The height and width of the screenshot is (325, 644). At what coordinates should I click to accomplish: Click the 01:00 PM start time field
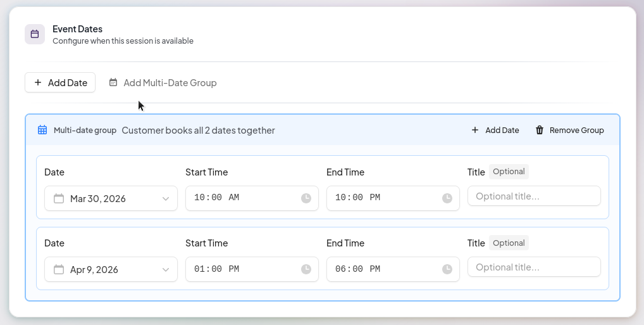coord(252,269)
